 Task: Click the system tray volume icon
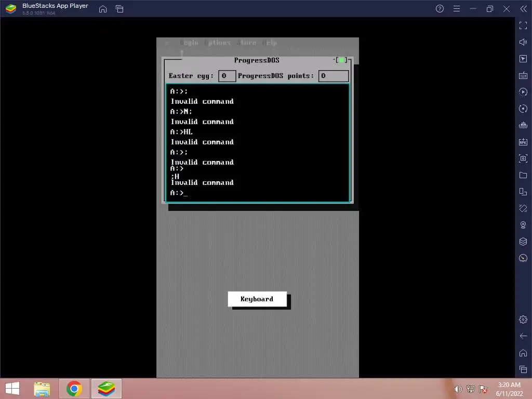click(x=458, y=389)
